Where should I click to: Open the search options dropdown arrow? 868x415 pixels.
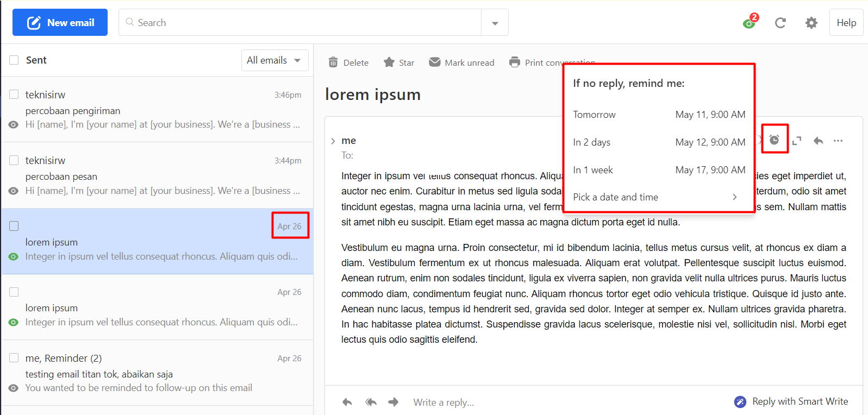tap(495, 23)
